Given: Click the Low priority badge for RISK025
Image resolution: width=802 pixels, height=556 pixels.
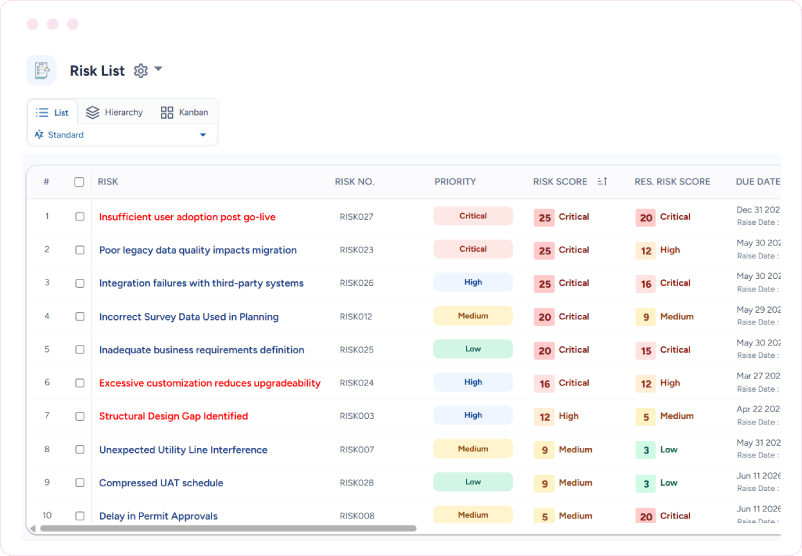Looking at the screenshot, I should pos(473,349).
